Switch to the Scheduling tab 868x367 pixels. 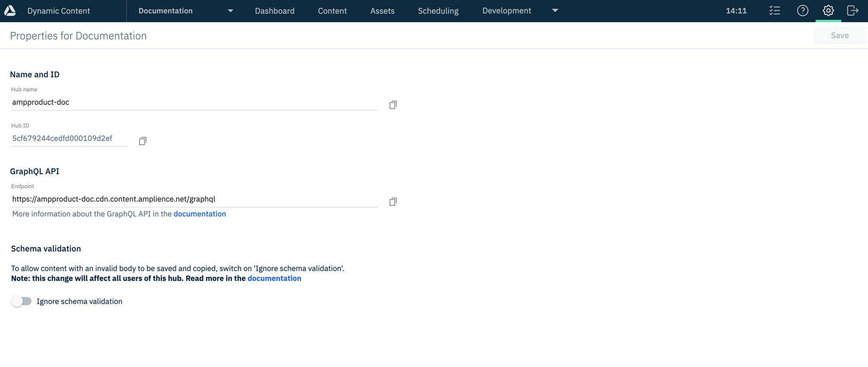[x=438, y=11]
